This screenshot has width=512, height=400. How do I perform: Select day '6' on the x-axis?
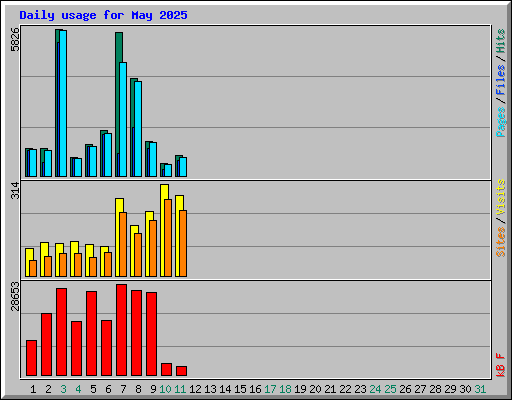coord(108,389)
